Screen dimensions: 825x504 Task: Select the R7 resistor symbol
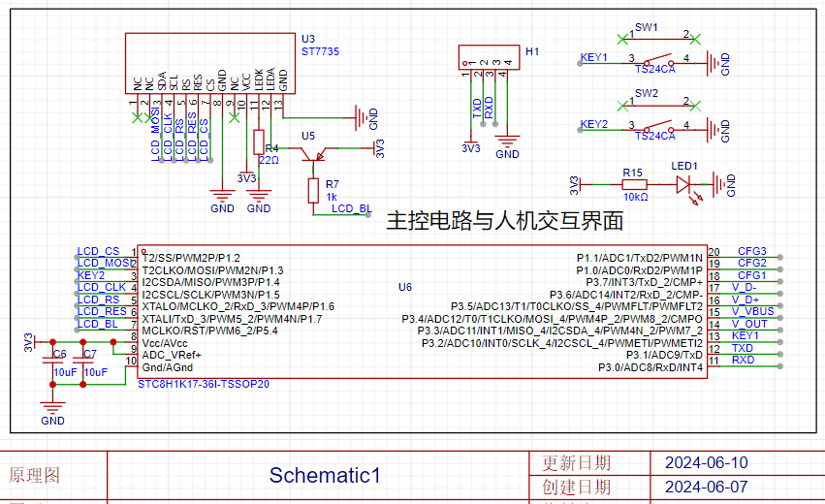coord(313,190)
